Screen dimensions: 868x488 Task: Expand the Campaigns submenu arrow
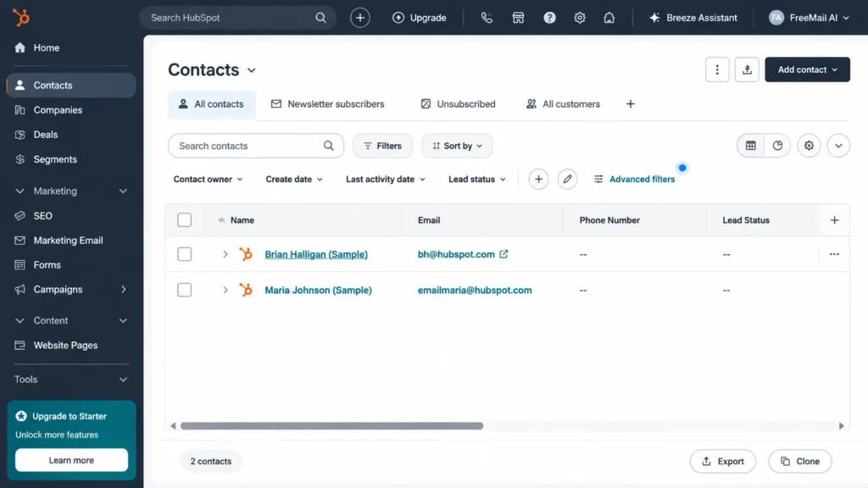click(x=124, y=290)
